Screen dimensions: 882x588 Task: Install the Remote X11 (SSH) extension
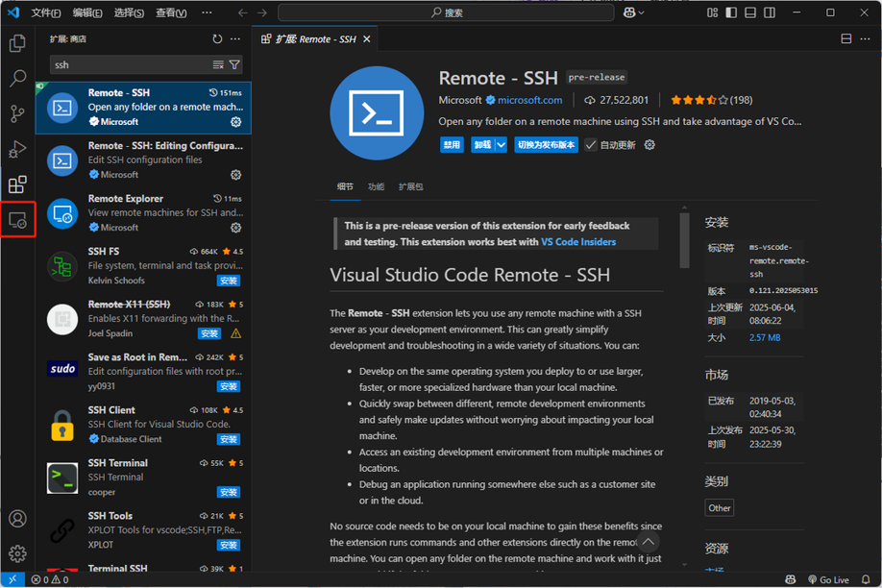(209, 333)
